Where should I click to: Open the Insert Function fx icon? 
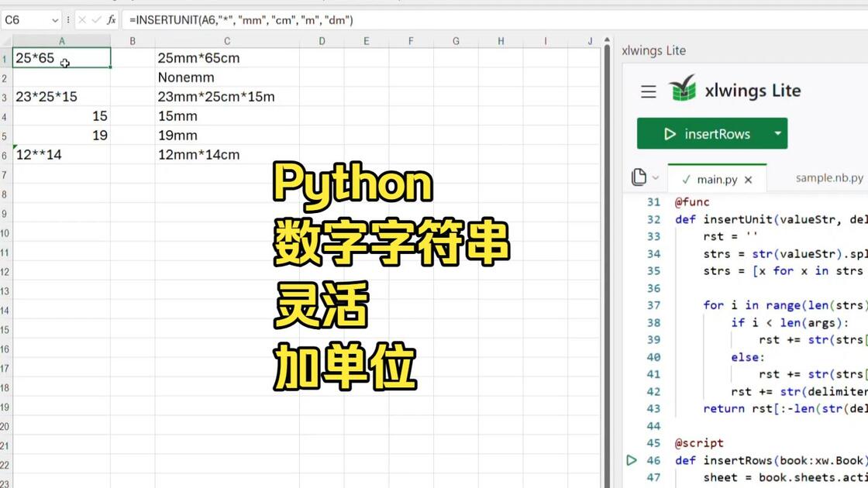tap(112, 20)
